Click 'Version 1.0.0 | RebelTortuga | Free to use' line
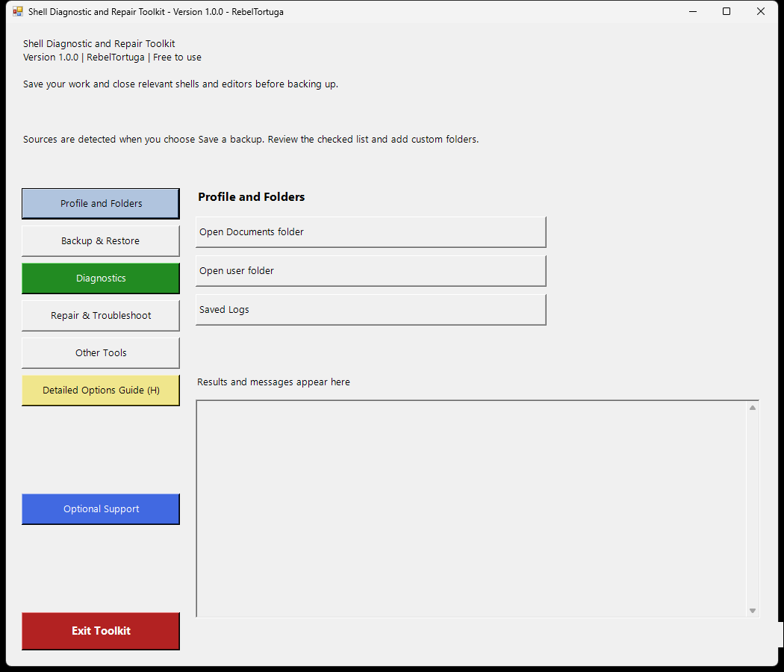The height and width of the screenshot is (672, 784). [x=112, y=57]
